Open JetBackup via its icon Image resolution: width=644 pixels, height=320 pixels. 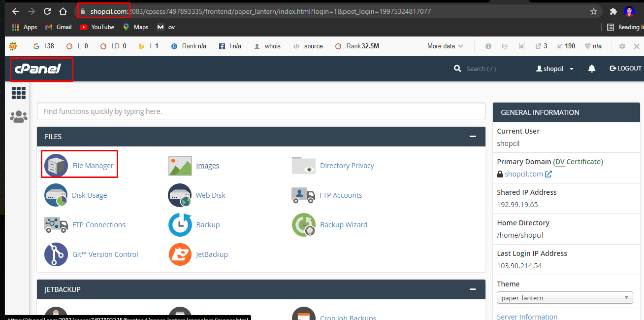(x=180, y=254)
